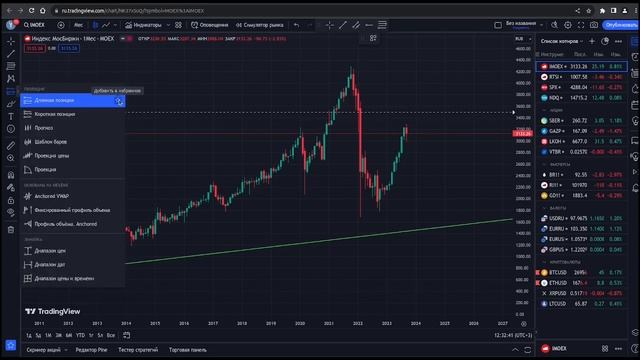Pick the Projection (Проекция) tool
Image resolution: width=640 pixels, height=360 pixels.
[x=73, y=170]
